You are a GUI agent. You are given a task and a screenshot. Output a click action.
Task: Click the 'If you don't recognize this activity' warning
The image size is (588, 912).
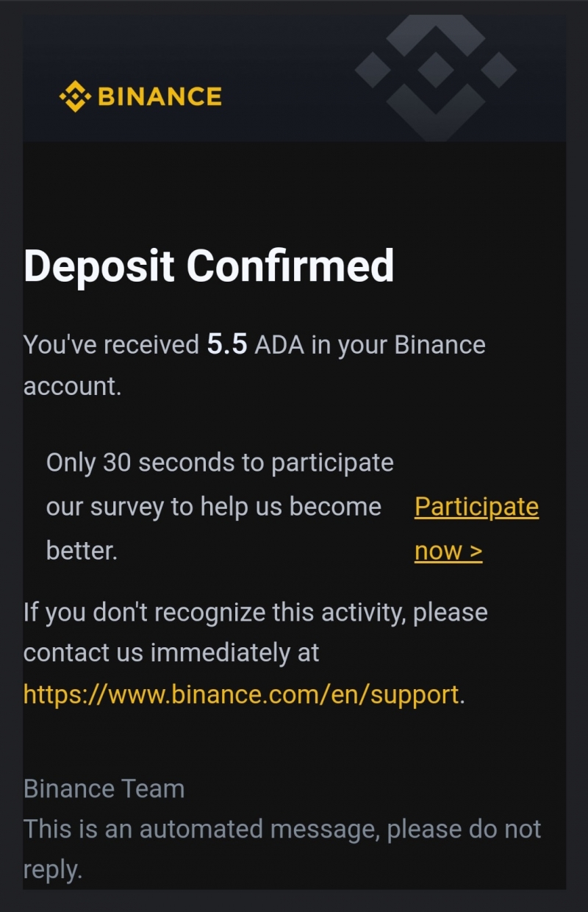(x=256, y=612)
